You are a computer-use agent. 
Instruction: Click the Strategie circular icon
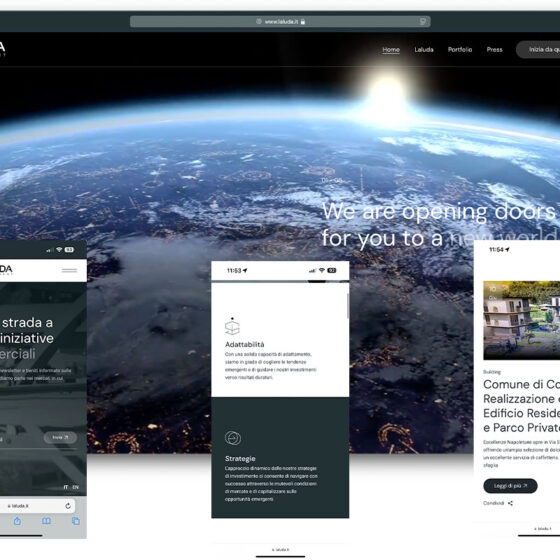pos(233,438)
